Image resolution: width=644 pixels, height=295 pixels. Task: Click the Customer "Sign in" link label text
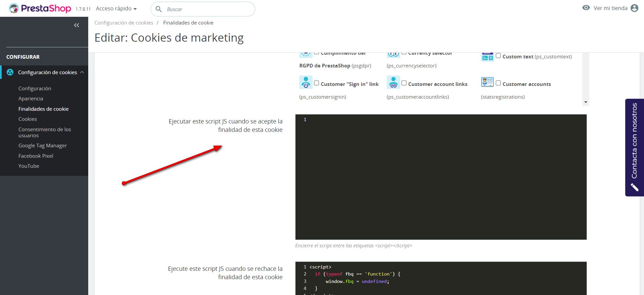pos(350,84)
